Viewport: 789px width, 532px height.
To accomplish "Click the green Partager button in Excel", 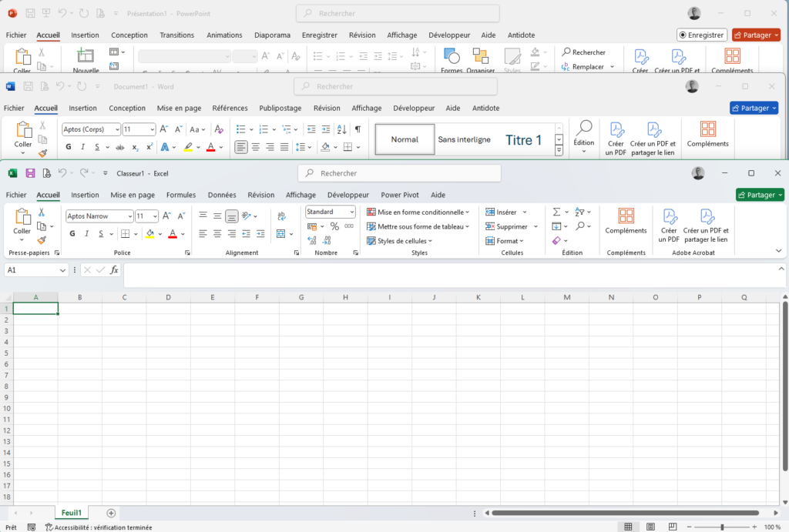I will [x=760, y=195].
